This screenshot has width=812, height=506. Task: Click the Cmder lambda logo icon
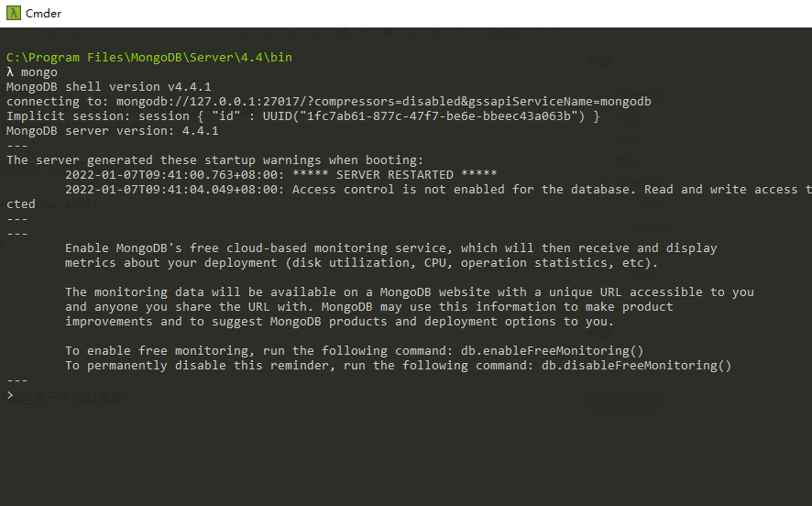[x=14, y=13]
